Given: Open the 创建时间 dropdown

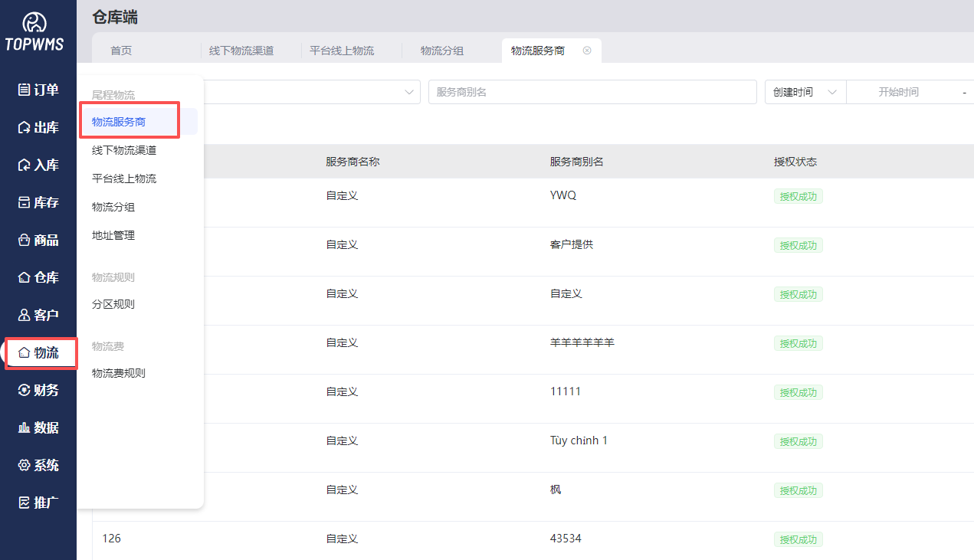Looking at the screenshot, I should pyautogui.click(x=803, y=91).
